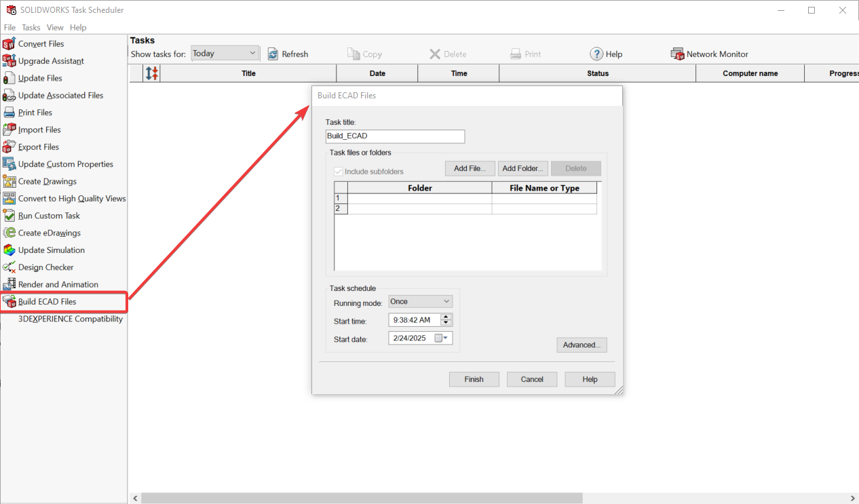The width and height of the screenshot is (859, 504).
Task: Click the Title column header
Action: coord(248,73)
